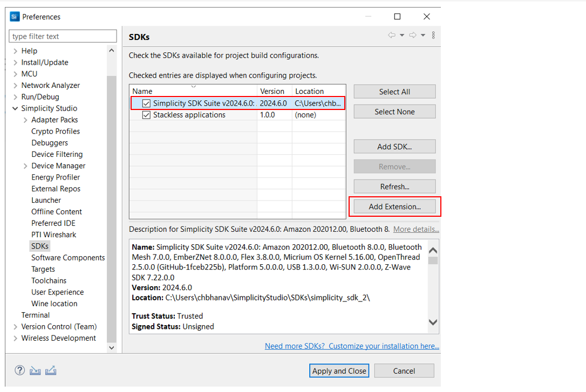The width and height of the screenshot is (586, 392).
Task: Click the description panel scroll-down arrow
Action: tap(433, 322)
